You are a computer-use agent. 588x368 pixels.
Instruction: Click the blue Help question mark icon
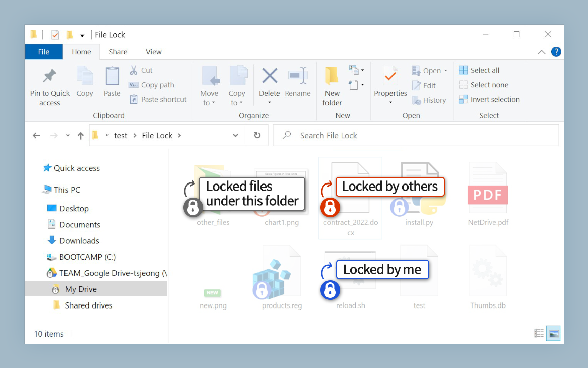tap(556, 52)
